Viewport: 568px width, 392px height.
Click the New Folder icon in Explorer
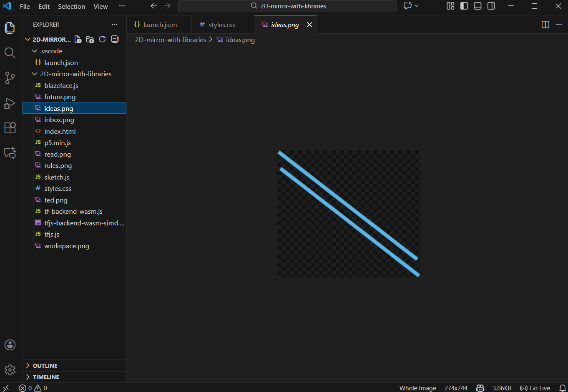(90, 39)
